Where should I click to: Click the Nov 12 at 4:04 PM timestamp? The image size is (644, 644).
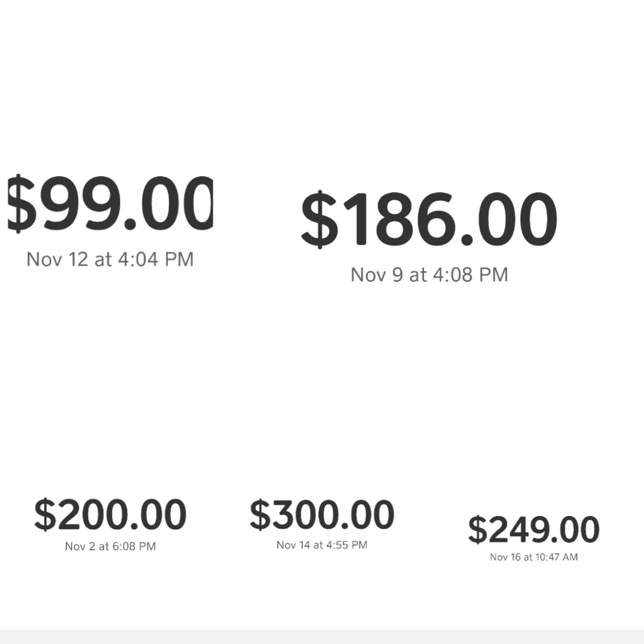click(110, 259)
